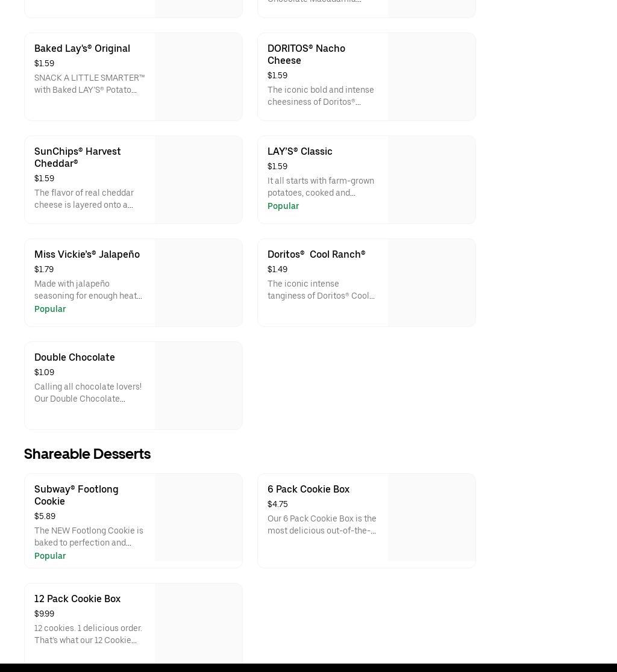Click the Doritos Cool Ranch description text
The height and width of the screenshot is (672, 617).
321,290
